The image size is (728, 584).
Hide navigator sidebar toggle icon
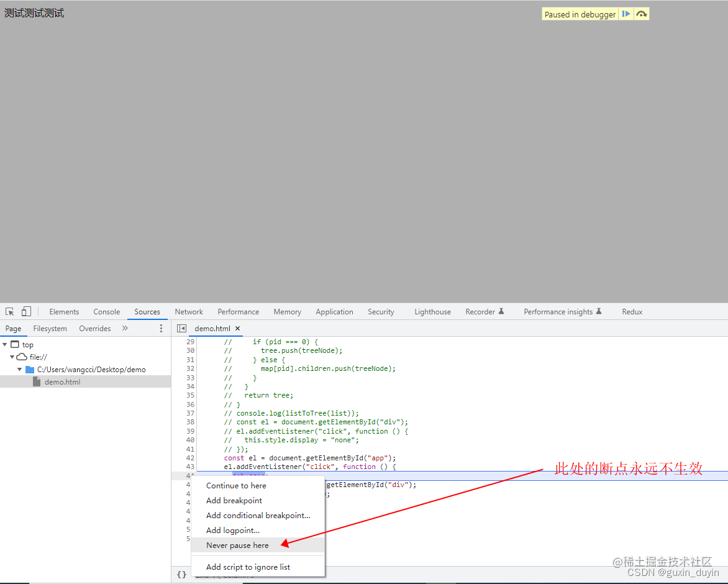pyautogui.click(x=181, y=328)
